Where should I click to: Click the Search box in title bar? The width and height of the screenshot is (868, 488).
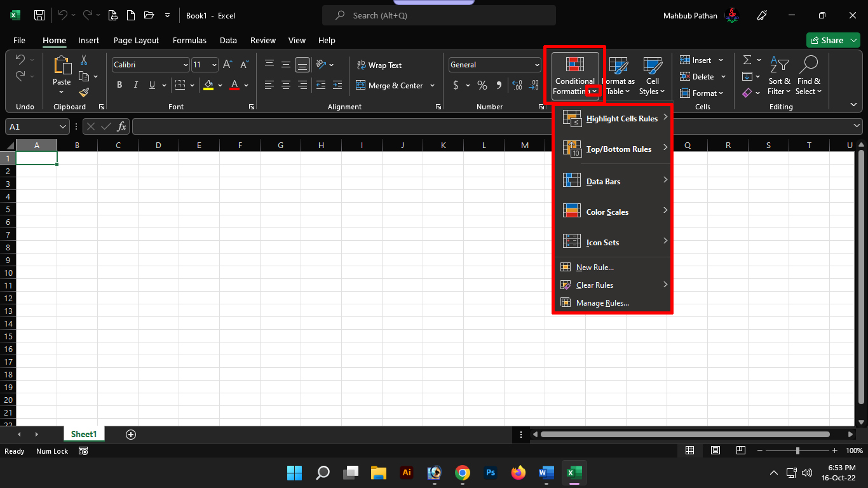point(438,15)
